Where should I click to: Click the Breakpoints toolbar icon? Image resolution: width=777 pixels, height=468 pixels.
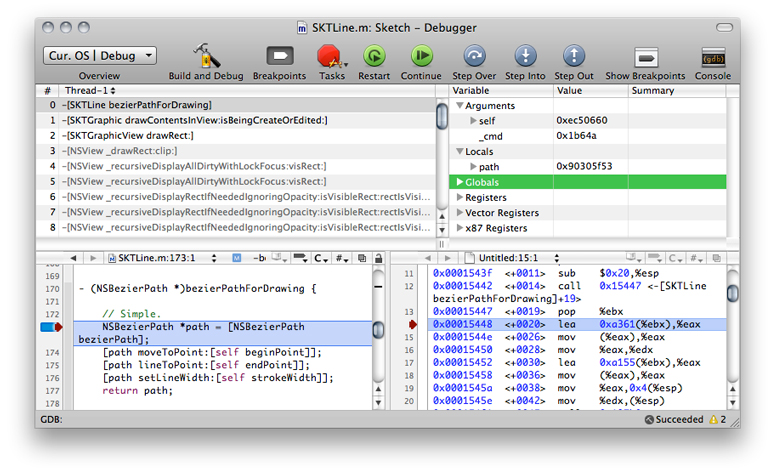click(279, 56)
